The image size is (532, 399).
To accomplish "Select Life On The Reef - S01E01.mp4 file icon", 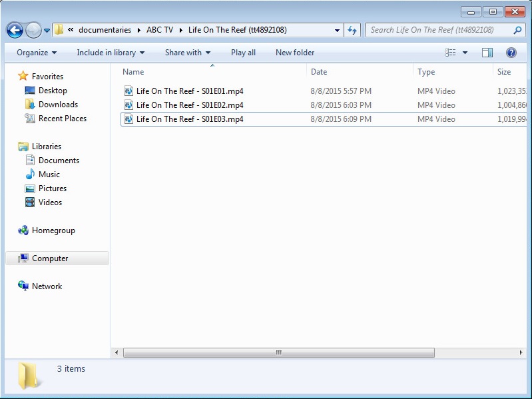I will coord(129,91).
